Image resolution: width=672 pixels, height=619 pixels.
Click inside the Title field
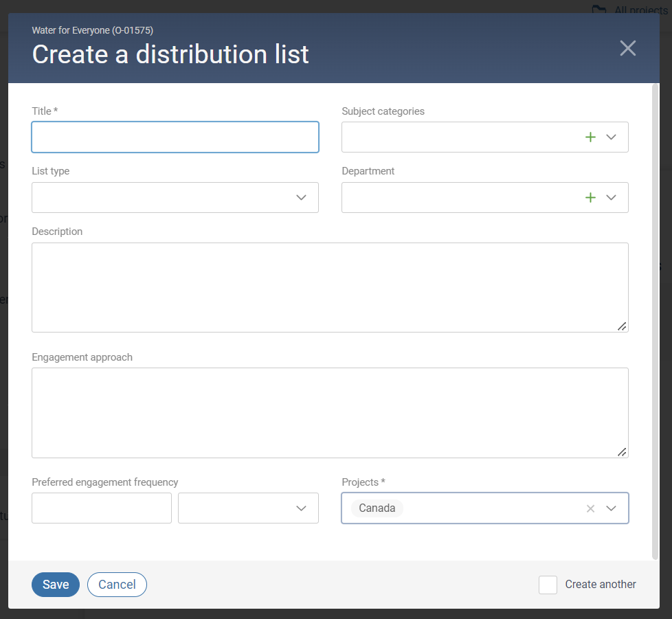point(175,137)
